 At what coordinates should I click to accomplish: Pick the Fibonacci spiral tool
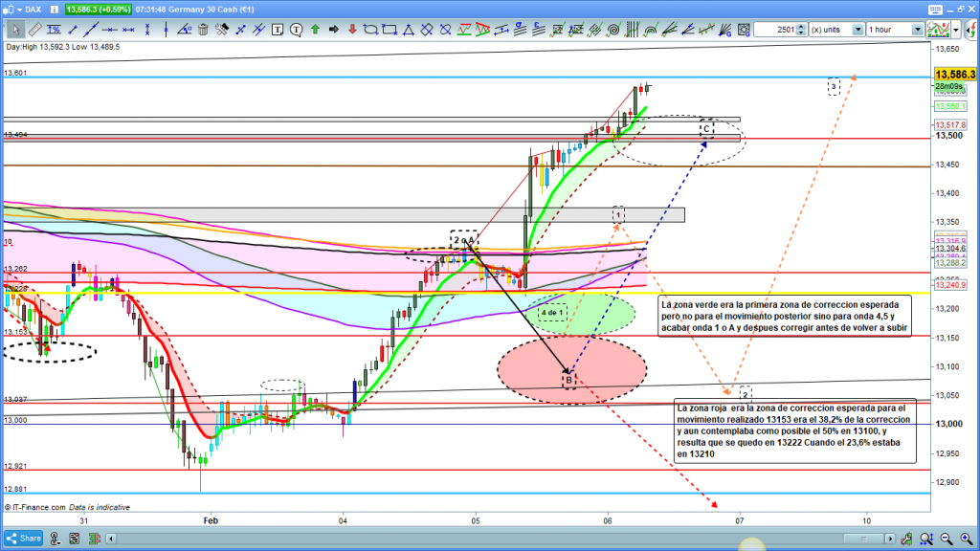(x=613, y=30)
